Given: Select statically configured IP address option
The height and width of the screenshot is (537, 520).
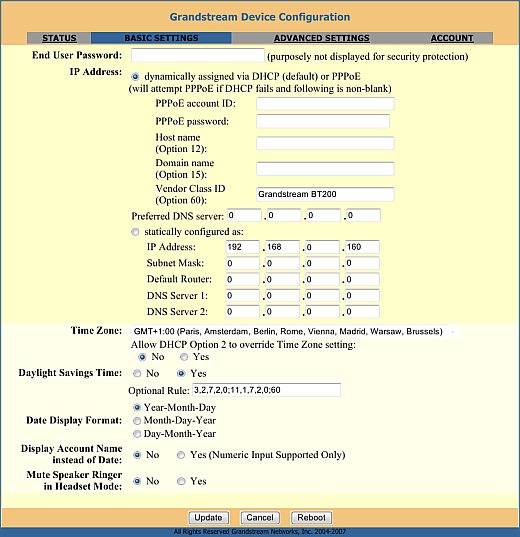Looking at the screenshot, I should click(135, 232).
